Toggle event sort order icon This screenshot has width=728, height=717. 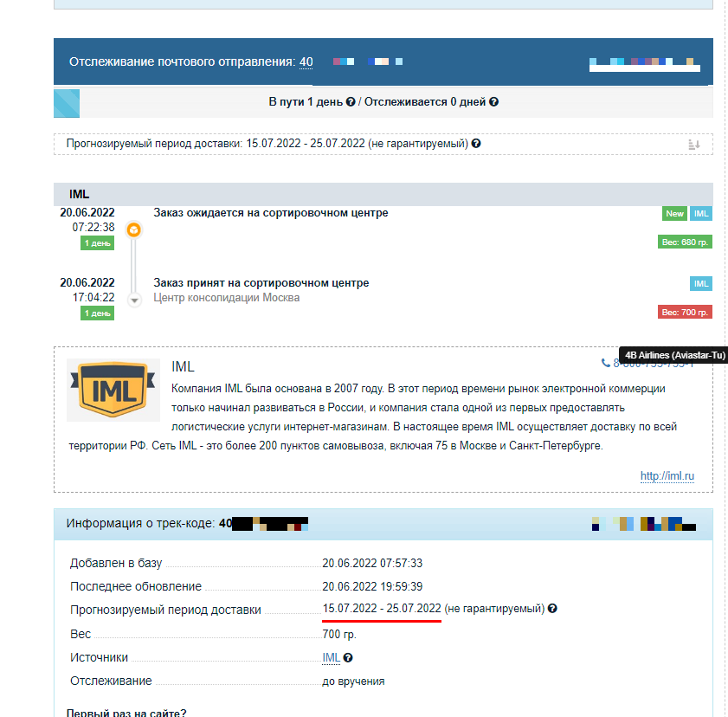(x=694, y=145)
